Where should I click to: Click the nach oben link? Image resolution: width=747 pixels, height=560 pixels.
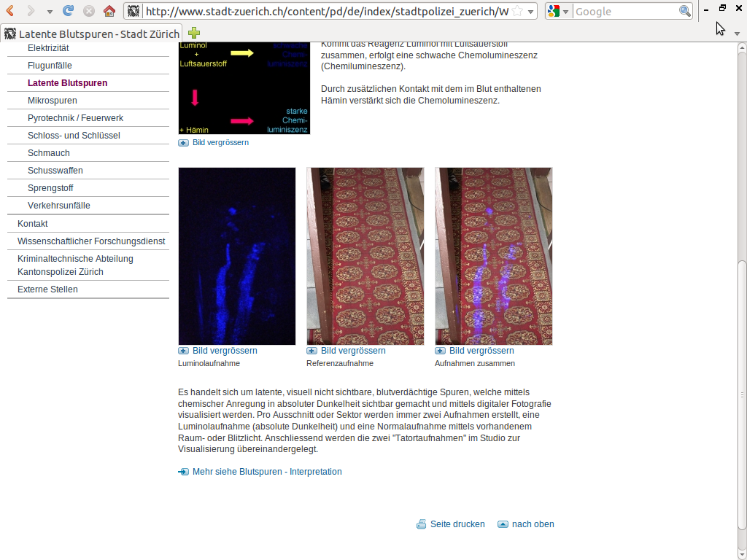533,524
